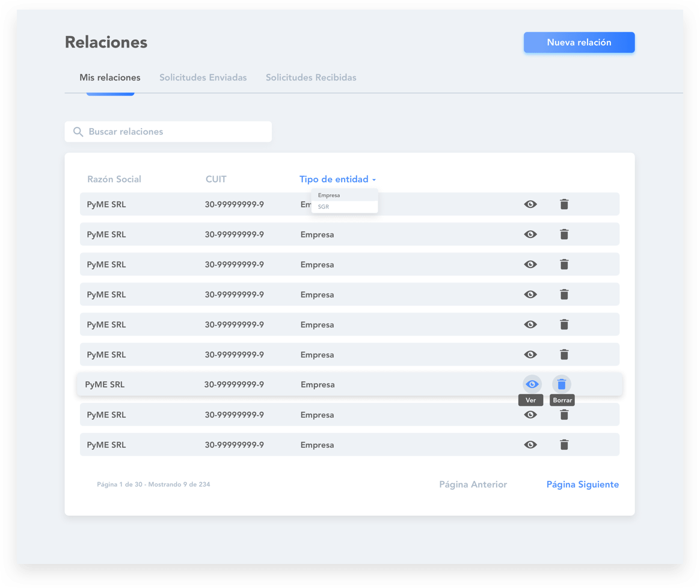View the first row using its eye icon

pos(530,204)
